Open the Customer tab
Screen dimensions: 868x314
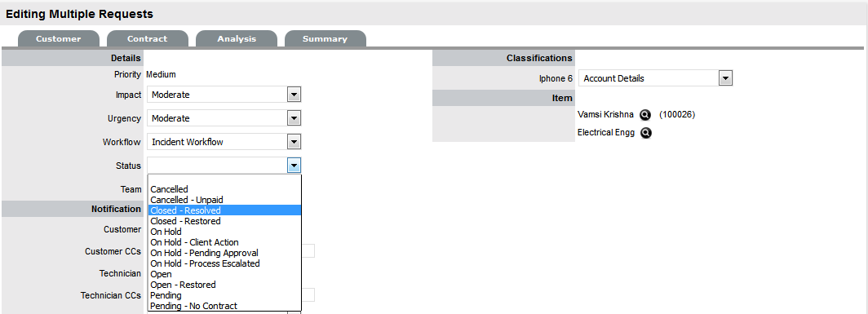(59, 39)
